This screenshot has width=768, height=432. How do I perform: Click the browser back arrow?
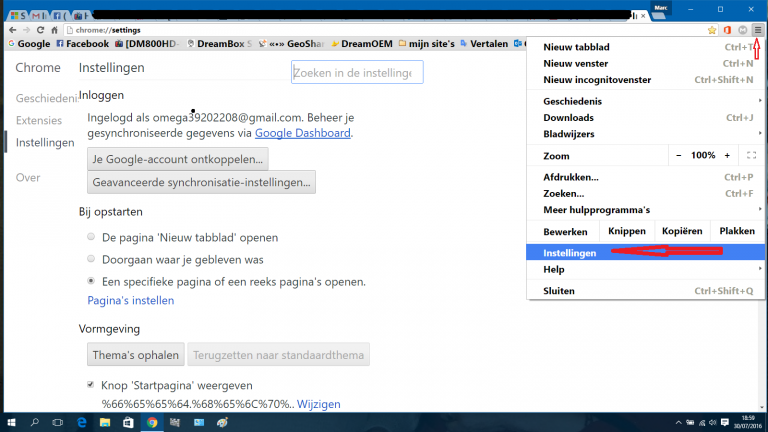(11, 30)
